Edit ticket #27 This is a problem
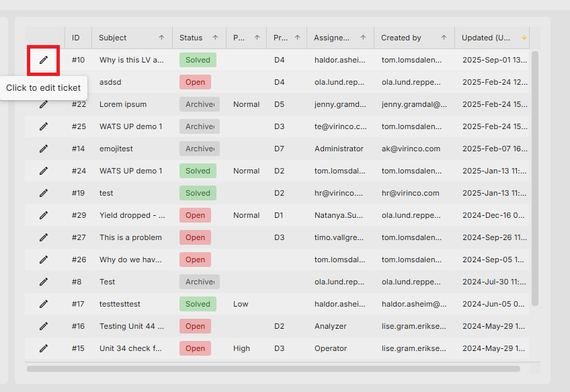This screenshot has width=570, height=392. pyautogui.click(x=44, y=237)
